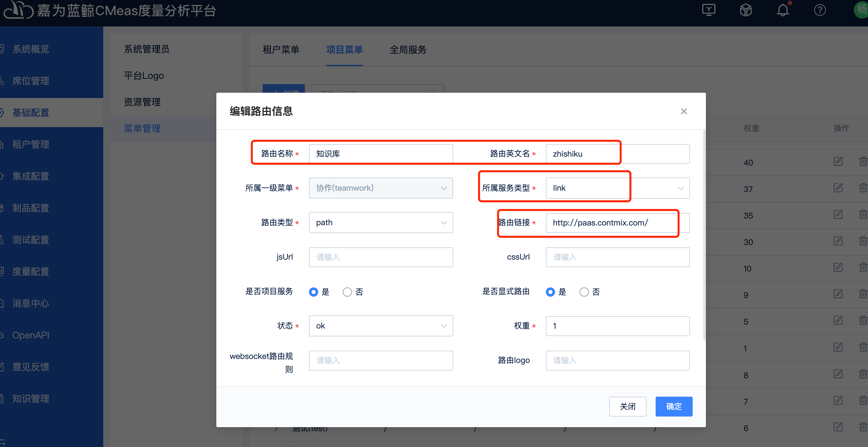Viewport: 868px width, 447px height.
Task: Delete the row with weight 40
Action: [x=863, y=161]
